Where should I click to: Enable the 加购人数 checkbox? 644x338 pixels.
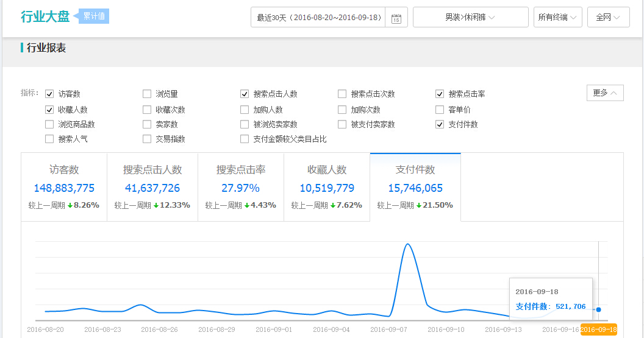pyautogui.click(x=245, y=110)
